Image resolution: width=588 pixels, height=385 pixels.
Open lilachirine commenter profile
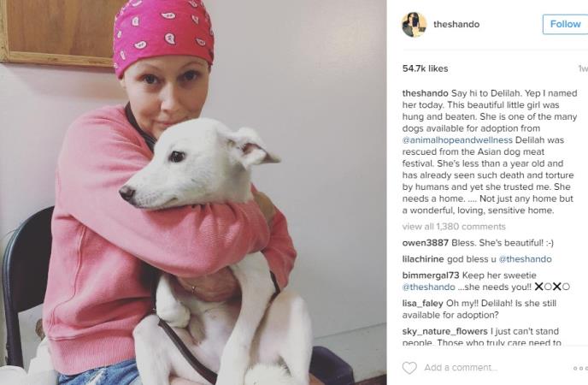(423, 259)
